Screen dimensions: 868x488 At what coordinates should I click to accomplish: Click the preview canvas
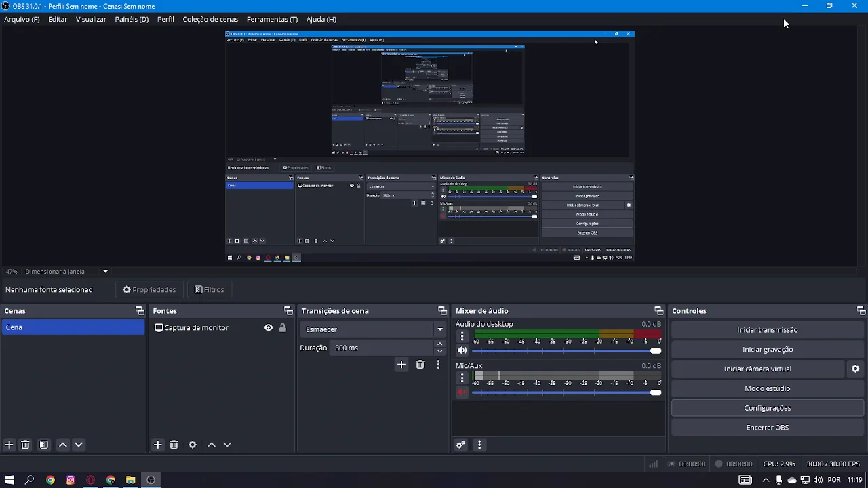(430, 146)
